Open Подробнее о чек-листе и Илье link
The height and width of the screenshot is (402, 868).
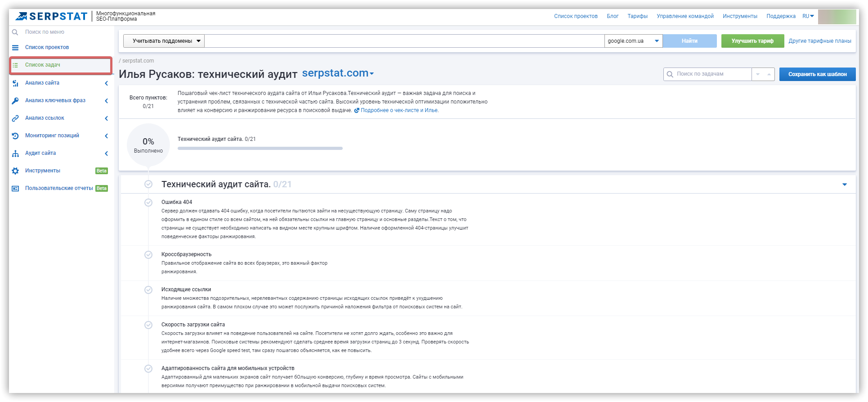399,110
